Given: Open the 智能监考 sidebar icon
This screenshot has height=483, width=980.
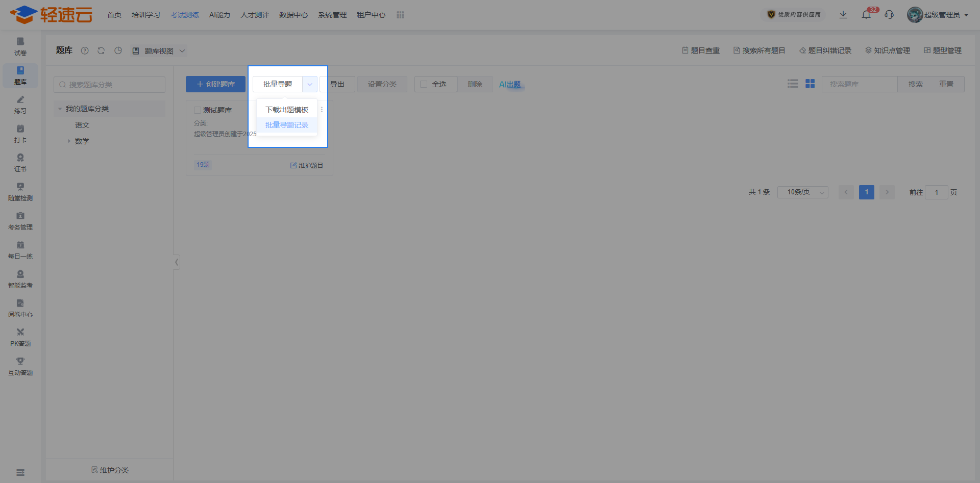Looking at the screenshot, I should 20,279.
